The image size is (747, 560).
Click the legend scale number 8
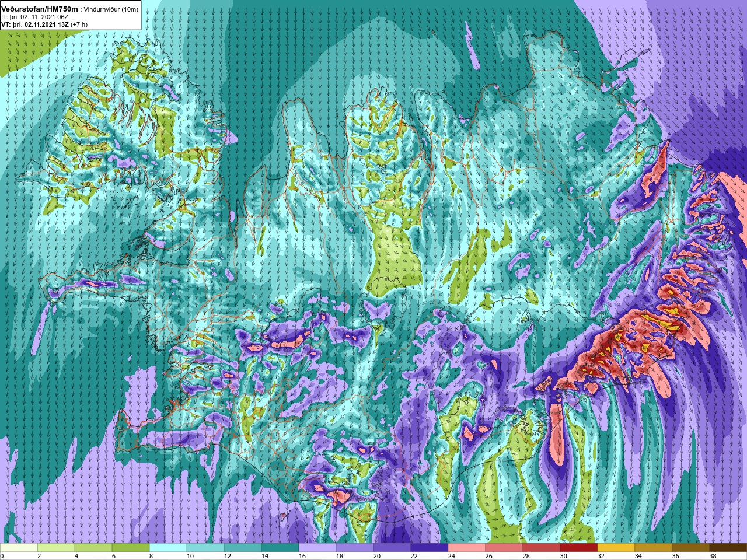[151, 556]
